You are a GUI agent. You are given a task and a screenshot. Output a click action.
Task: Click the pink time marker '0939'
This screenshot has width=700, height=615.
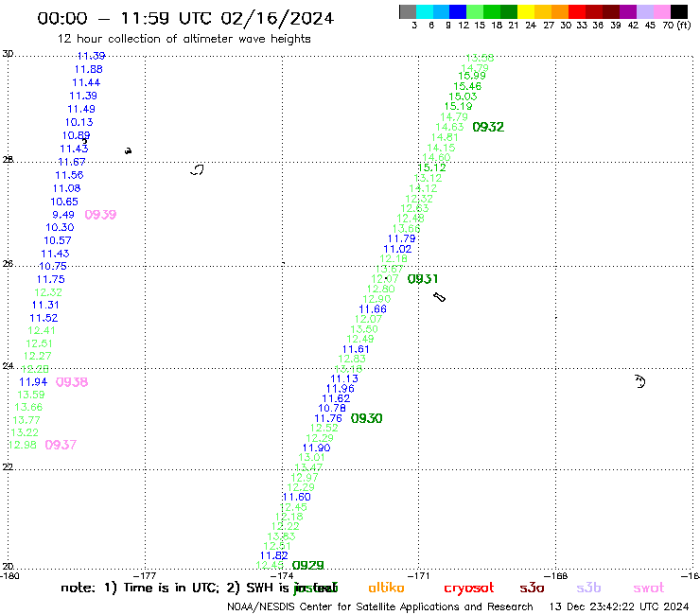coord(100,215)
